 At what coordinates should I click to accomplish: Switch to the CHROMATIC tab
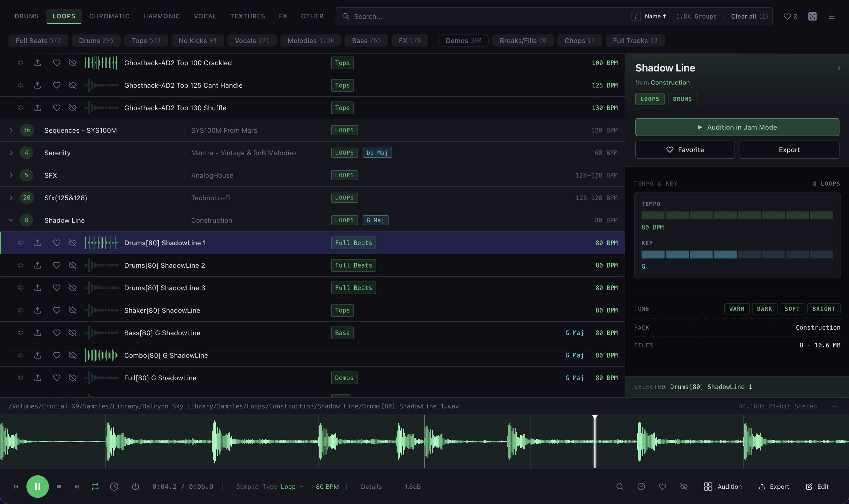(109, 16)
